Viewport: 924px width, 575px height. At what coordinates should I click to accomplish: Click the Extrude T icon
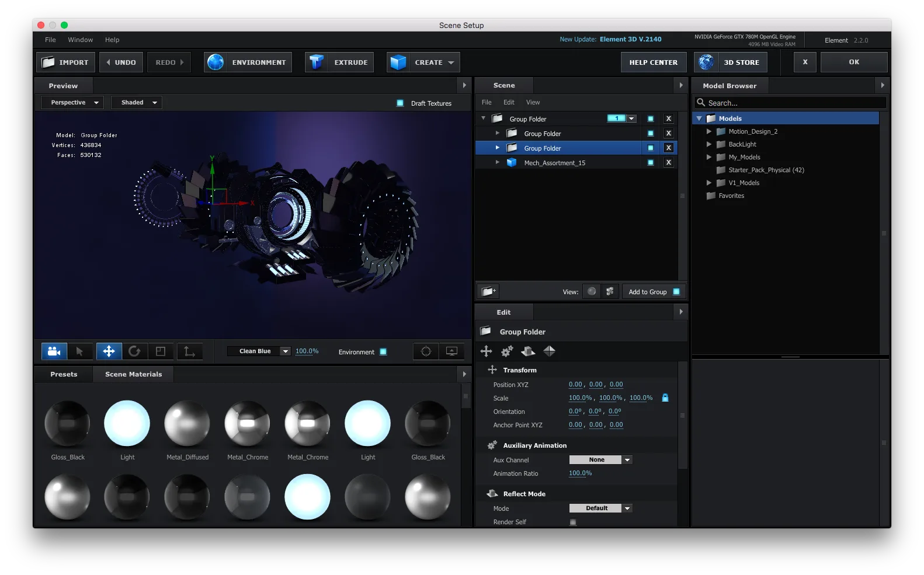point(316,62)
